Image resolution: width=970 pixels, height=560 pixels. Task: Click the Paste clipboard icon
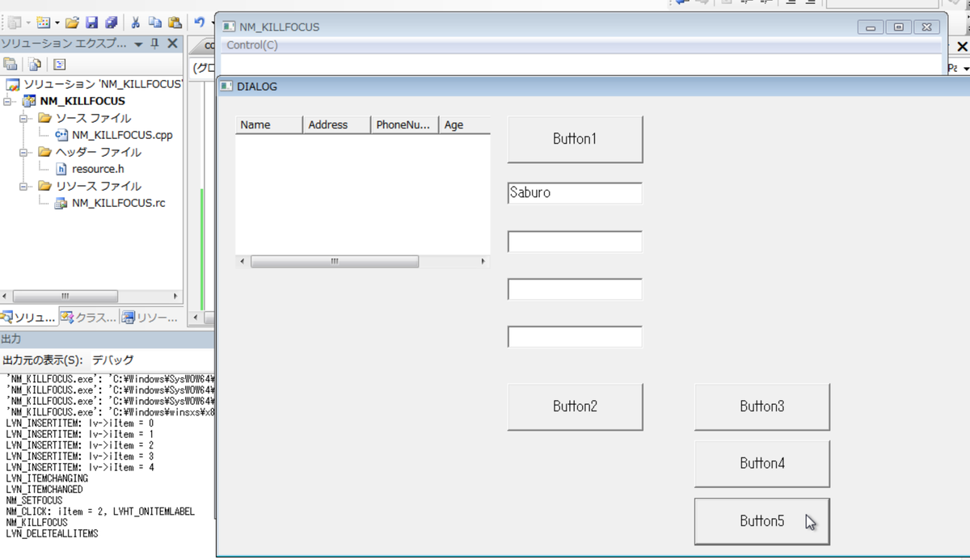pyautogui.click(x=175, y=23)
